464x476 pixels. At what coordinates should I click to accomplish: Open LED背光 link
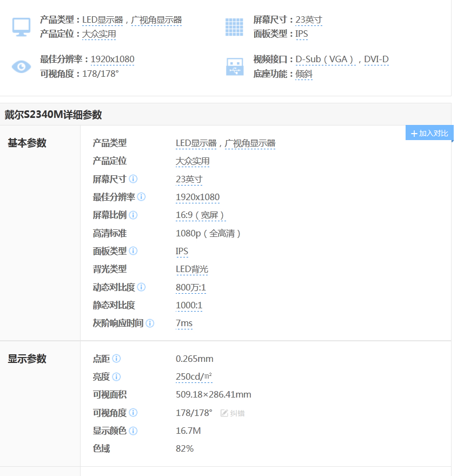point(192,269)
